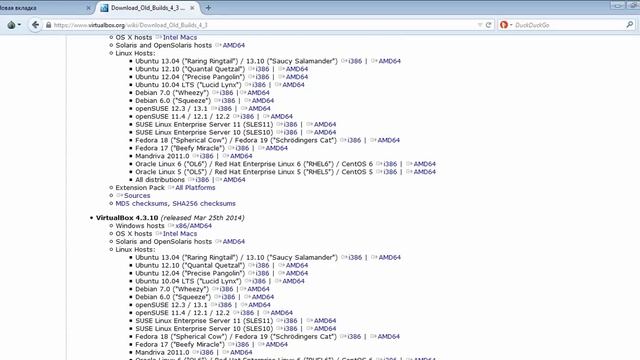Click the padlock icon in address bar
Screen dimensions: 640x360
[x=49, y=25]
